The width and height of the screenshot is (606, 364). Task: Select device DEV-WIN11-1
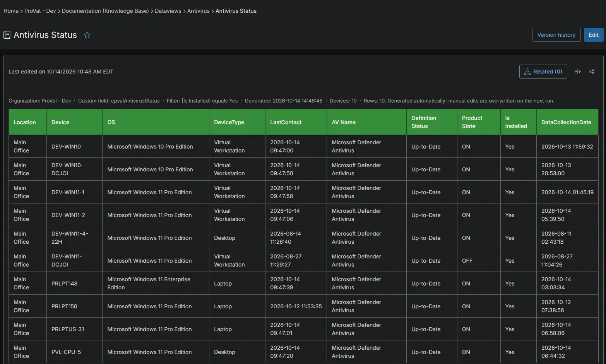point(75,192)
